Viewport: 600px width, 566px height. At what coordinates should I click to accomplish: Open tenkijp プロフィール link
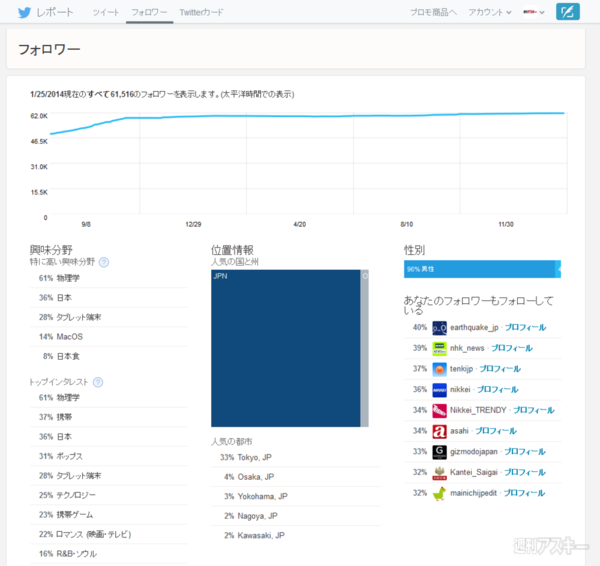pos(500,369)
